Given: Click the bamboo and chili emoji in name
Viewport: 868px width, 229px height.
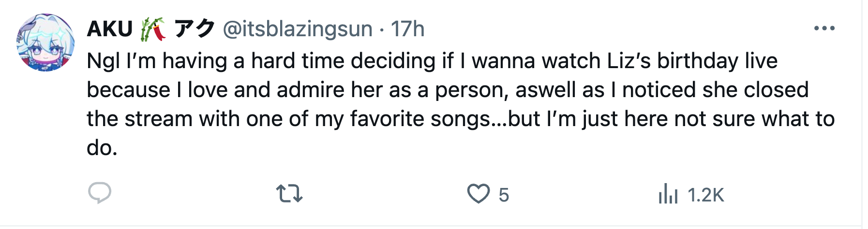Looking at the screenshot, I should [153, 29].
